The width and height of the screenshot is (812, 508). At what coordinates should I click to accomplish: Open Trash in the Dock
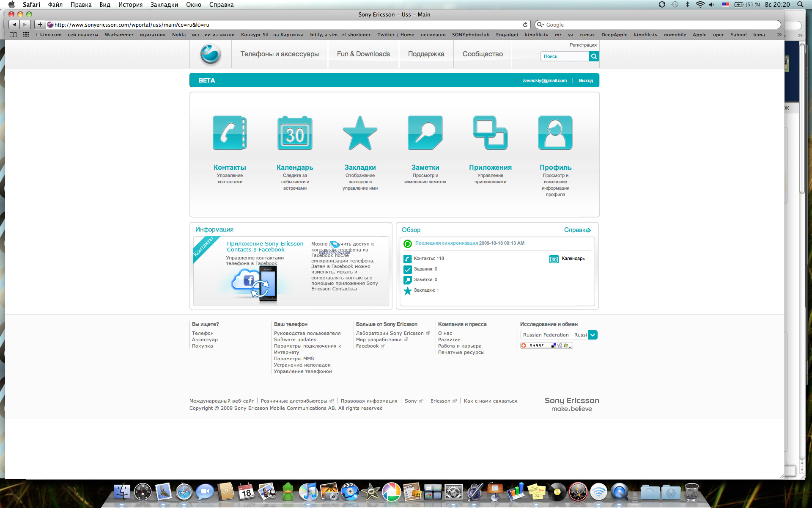[692, 492]
